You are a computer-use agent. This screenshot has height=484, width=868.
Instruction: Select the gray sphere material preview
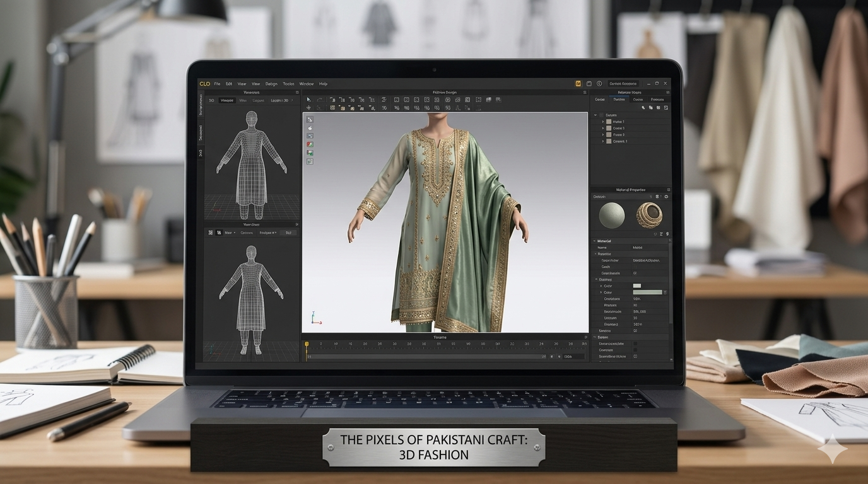tap(612, 216)
